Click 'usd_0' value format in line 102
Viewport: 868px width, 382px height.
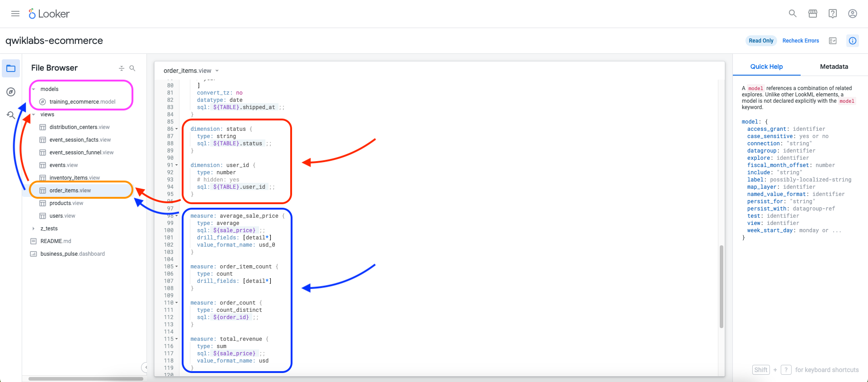(267, 245)
